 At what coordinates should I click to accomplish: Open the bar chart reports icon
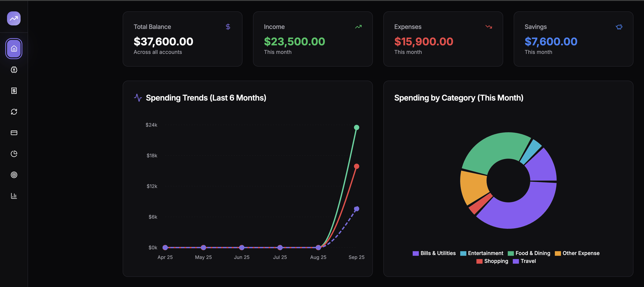14,195
